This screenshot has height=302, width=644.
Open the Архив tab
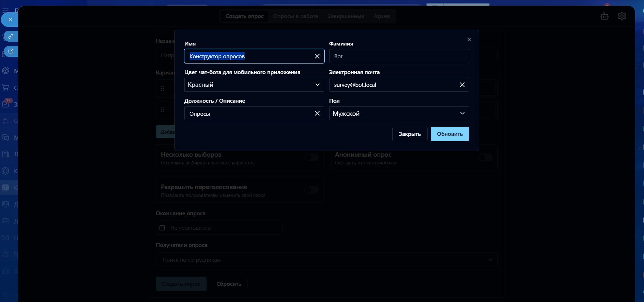point(382,16)
